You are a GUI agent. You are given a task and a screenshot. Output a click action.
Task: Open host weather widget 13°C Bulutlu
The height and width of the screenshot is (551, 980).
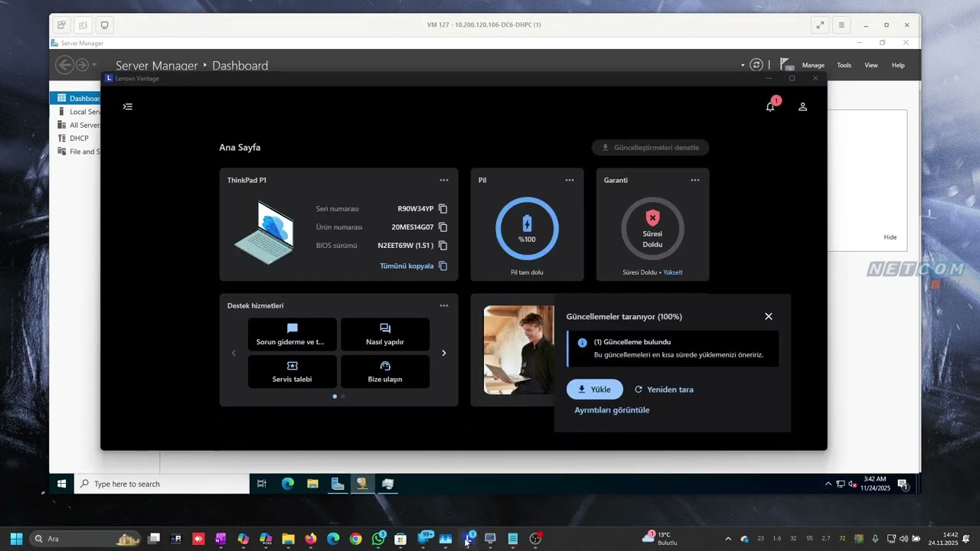(x=661, y=539)
